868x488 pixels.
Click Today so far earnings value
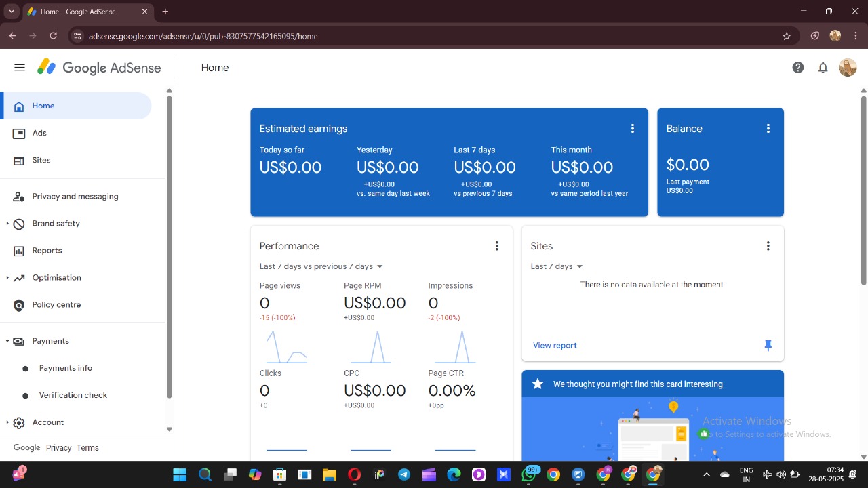(290, 167)
